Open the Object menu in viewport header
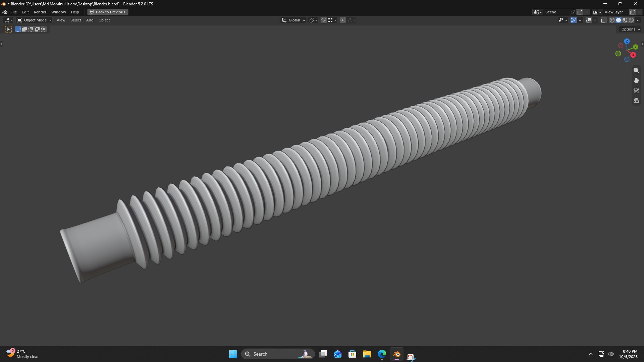The height and width of the screenshot is (362, 644). pyautogui.click(x=104, y=20)
